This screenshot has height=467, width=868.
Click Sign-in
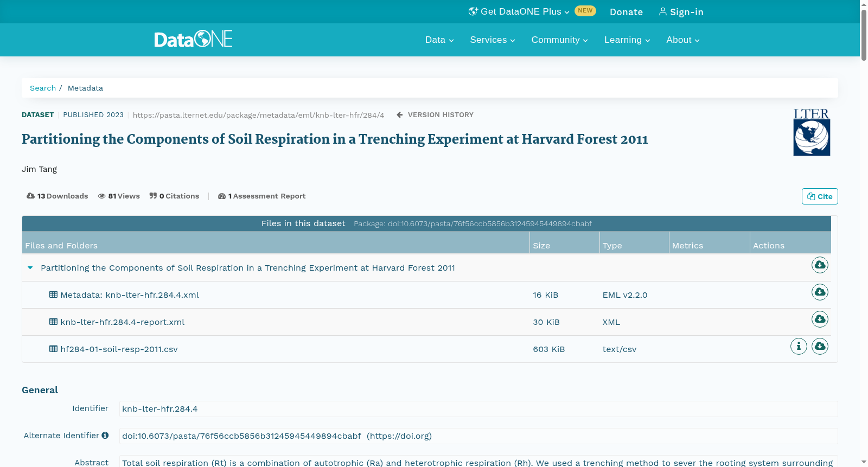click(681, 12)
